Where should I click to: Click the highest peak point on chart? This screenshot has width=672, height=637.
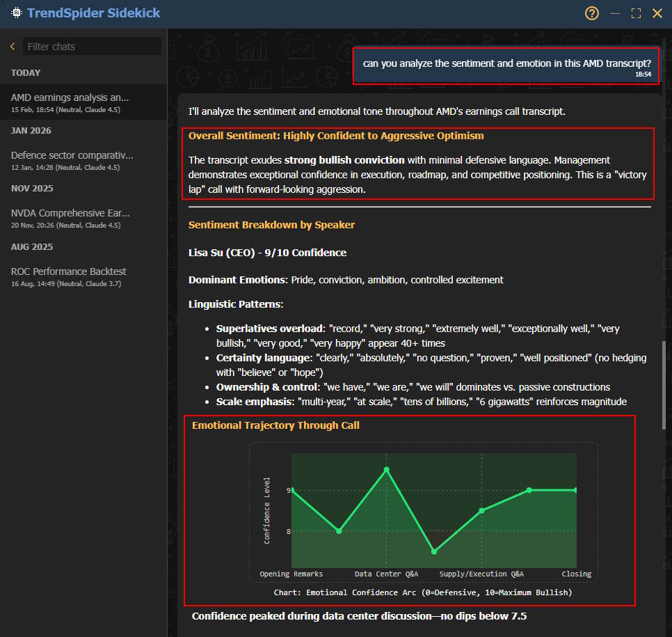387,470
